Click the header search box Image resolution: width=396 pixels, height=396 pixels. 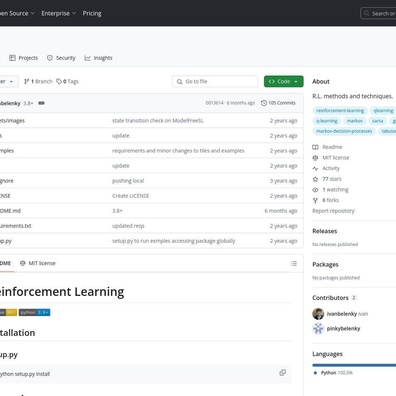pos(378,13)
